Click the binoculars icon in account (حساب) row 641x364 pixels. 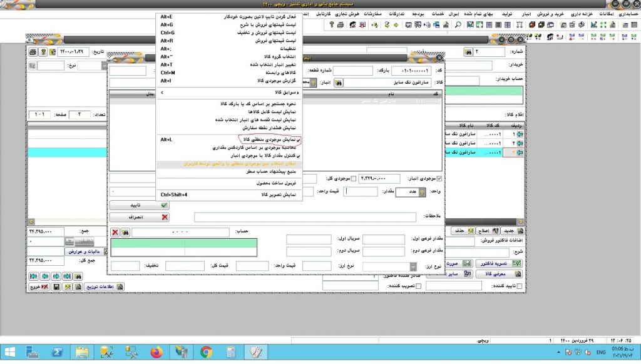(125, 233)
